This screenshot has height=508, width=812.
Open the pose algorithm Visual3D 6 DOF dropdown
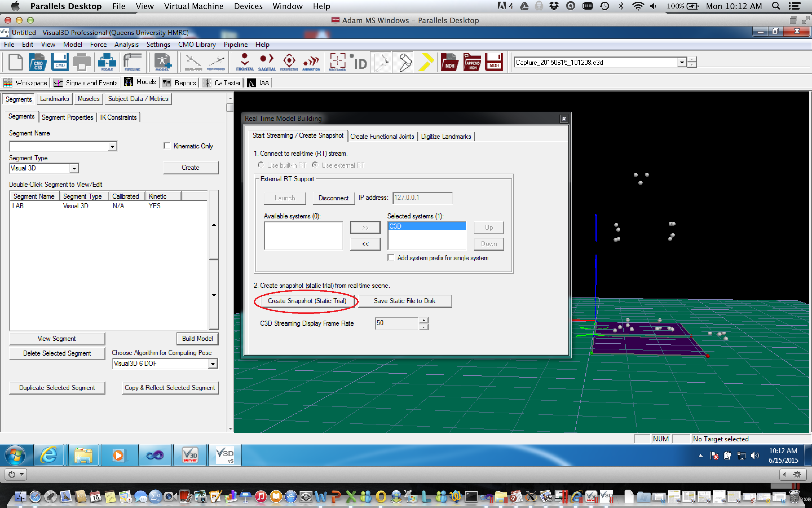pyautogui.click(x=212, y=364)
